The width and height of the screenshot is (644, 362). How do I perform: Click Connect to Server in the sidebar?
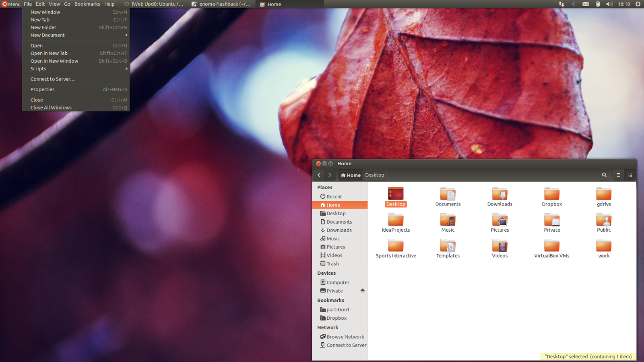coord(345,345)
